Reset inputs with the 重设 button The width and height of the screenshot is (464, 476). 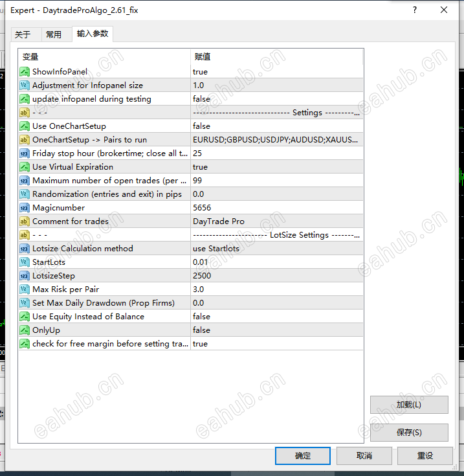pyautogui.click(x=425, y=456)
